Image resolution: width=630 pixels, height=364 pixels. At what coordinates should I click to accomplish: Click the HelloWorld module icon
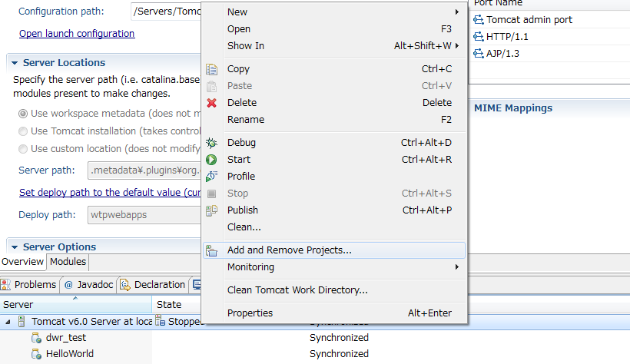pos(37,354)
